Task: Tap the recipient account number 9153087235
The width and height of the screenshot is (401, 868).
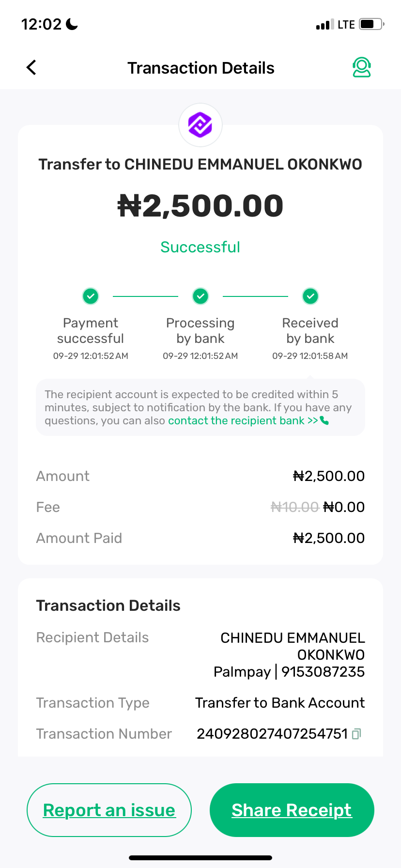Action: click(323, 672)
